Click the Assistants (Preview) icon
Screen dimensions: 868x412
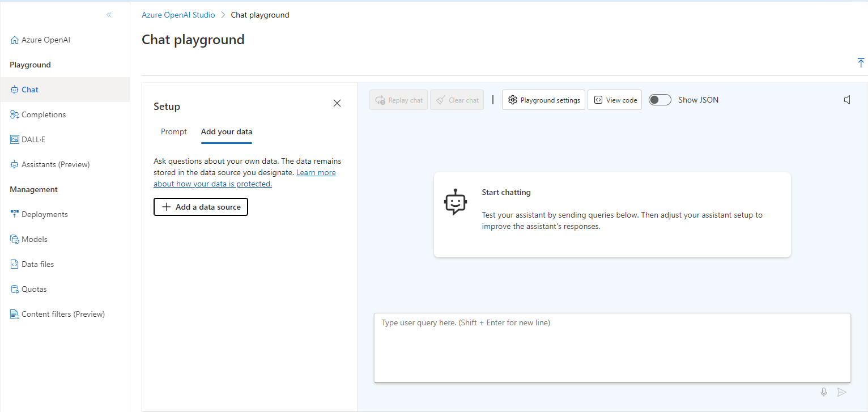(15, 164)
